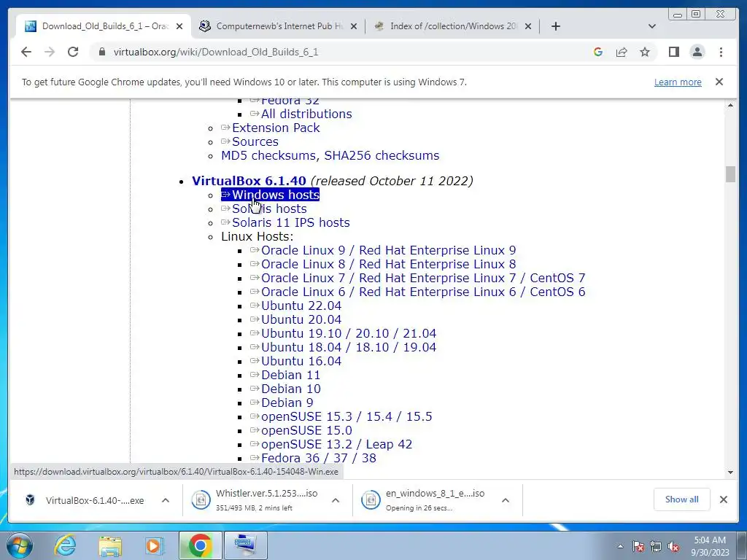Open the tab search chevron
Screen dimensions: 747x560
click(x=652, y=26)
